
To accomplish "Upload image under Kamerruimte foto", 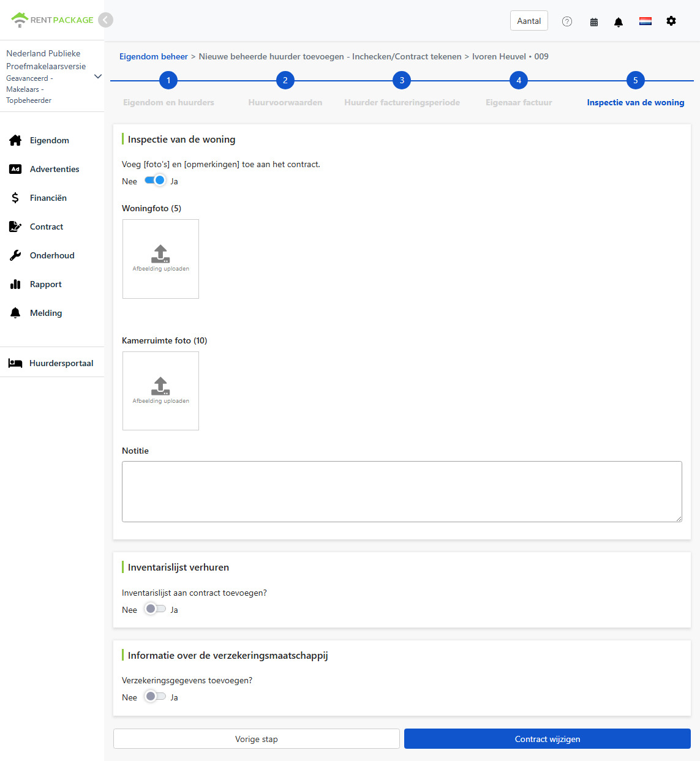I will 160,391.
